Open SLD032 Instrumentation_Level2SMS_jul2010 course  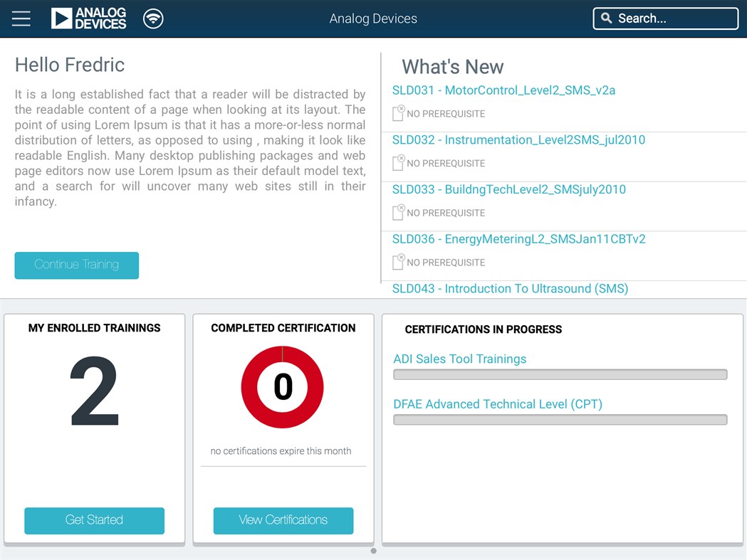[x=518, y=139]
